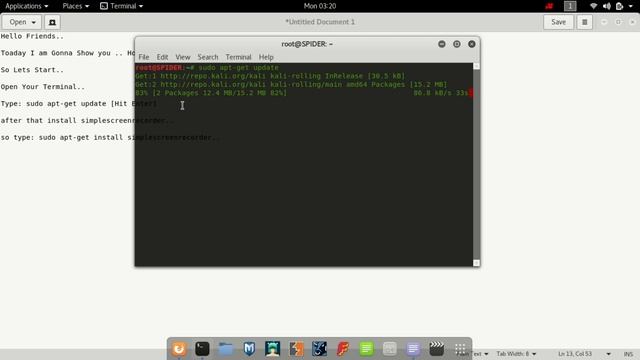Open the system menu arrow in top bar
The image size is (640, 360).
click(x=631, y=6)
